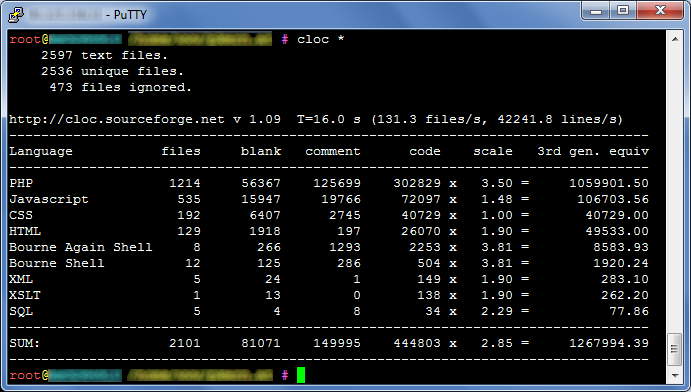Click the cloc.sourceforge.net URL text
Screen dimensions: 691x392
116,119
